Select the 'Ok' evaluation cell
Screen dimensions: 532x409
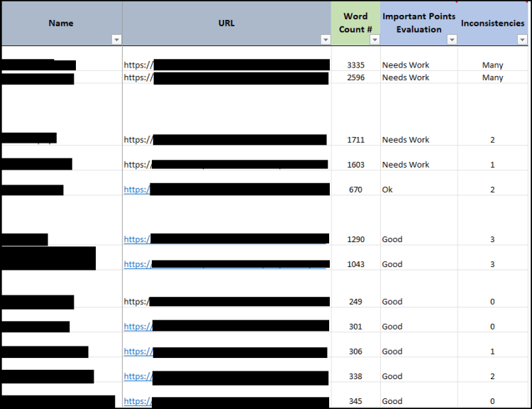[x=419, y=190]
